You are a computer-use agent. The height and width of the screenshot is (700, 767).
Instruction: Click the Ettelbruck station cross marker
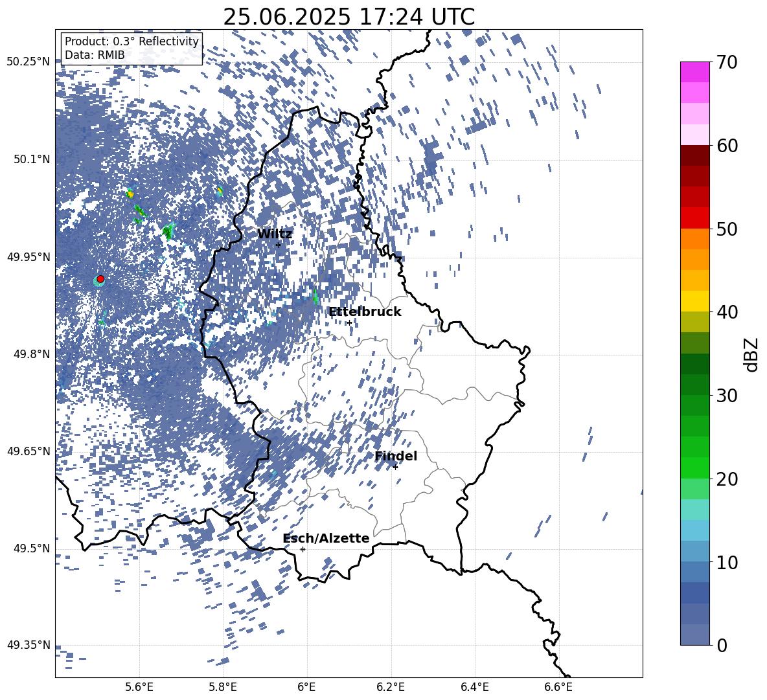coord(349,322)
